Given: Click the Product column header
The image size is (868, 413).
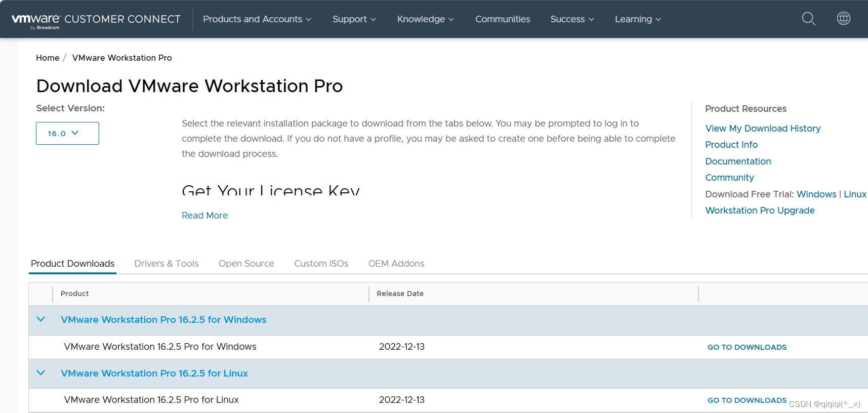Looking at the screenshot, I should 74,294.
